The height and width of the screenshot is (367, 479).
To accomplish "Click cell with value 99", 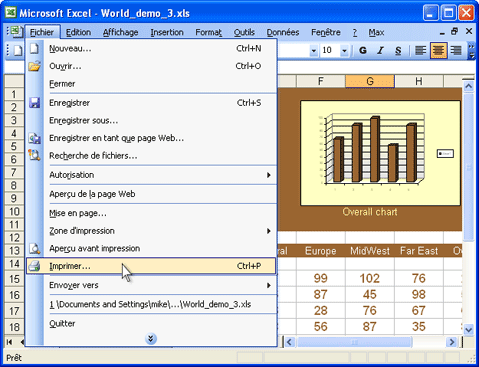I will [321, 278].
